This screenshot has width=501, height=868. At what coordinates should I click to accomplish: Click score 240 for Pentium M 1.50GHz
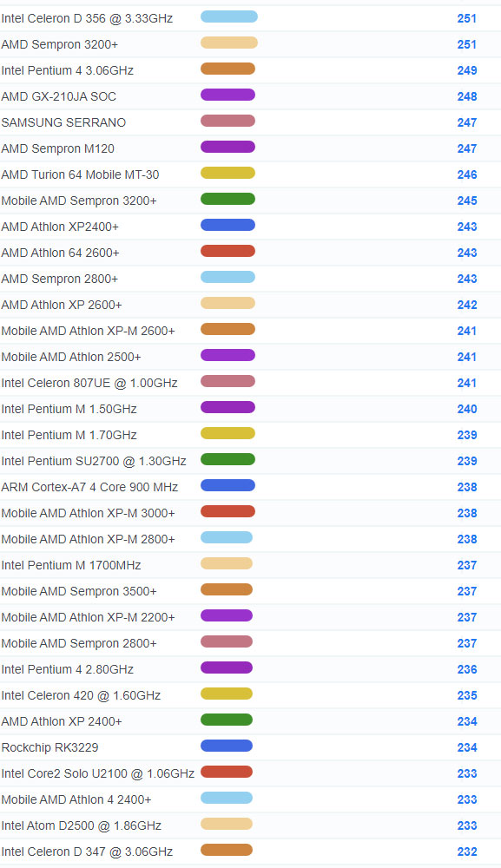click(x=466, y=409)
